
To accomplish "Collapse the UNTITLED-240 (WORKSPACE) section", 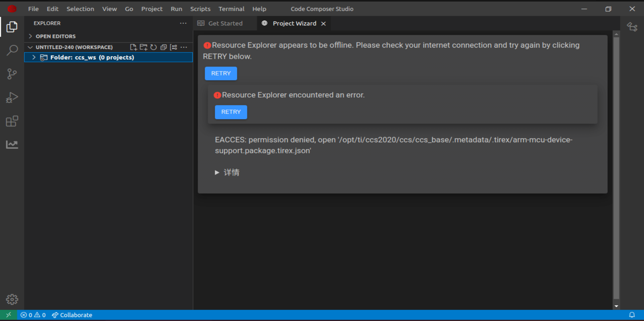I will (31, 47).
